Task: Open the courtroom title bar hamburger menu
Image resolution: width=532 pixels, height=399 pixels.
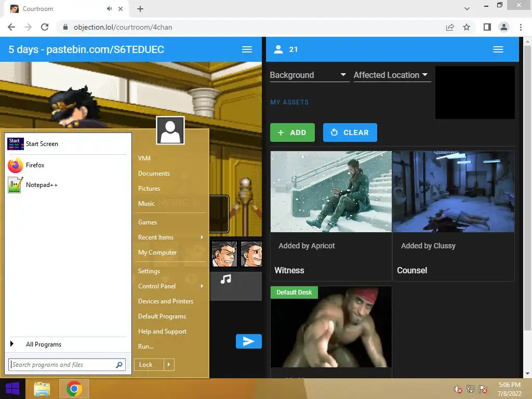Action: point(247,49)
